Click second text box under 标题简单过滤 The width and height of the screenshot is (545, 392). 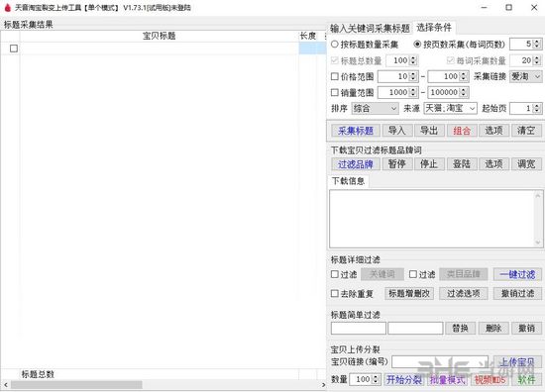415,328
